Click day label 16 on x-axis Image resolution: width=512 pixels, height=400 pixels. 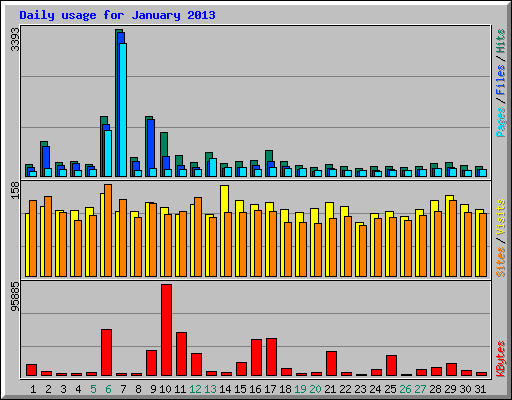coord(255,389)
